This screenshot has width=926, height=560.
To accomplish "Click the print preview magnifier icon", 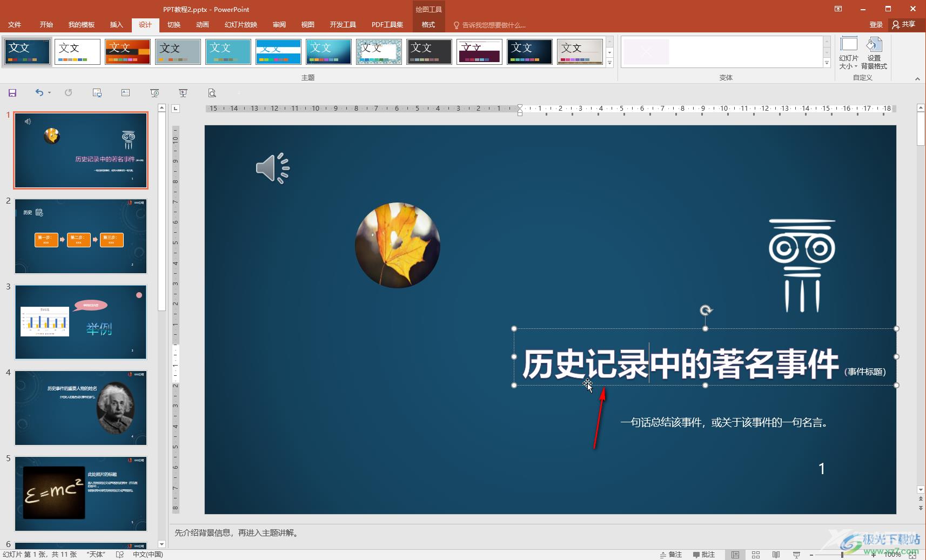I will [212, 93].
